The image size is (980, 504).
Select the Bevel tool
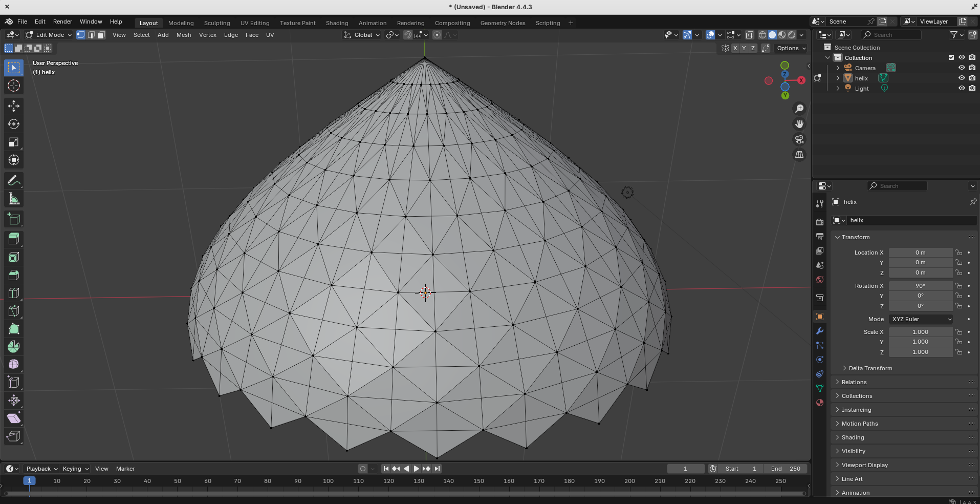(x=14, y=275)
